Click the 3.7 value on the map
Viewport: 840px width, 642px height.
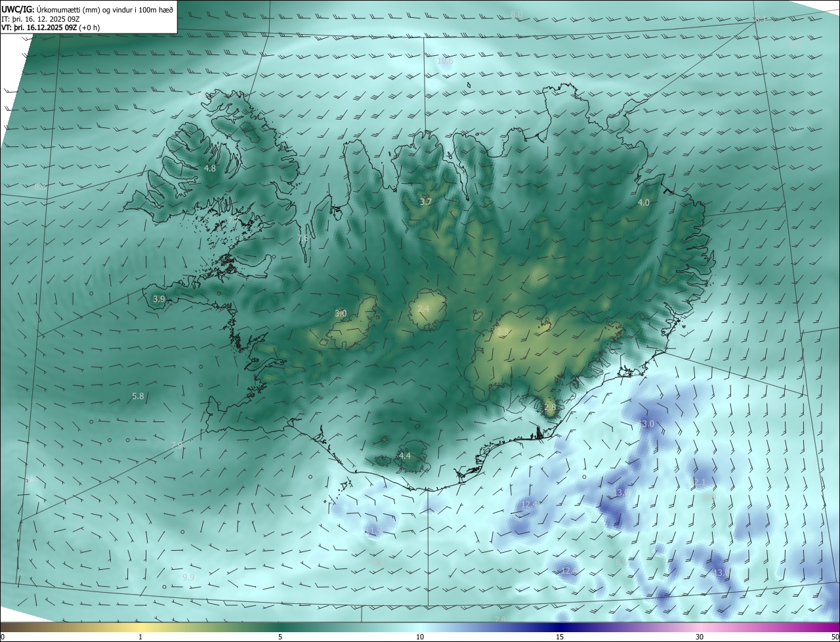click(x=425, y=202)
